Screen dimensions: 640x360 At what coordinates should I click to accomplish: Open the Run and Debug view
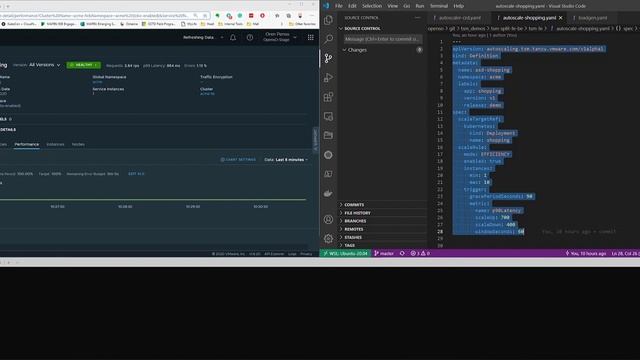(328, 78)
